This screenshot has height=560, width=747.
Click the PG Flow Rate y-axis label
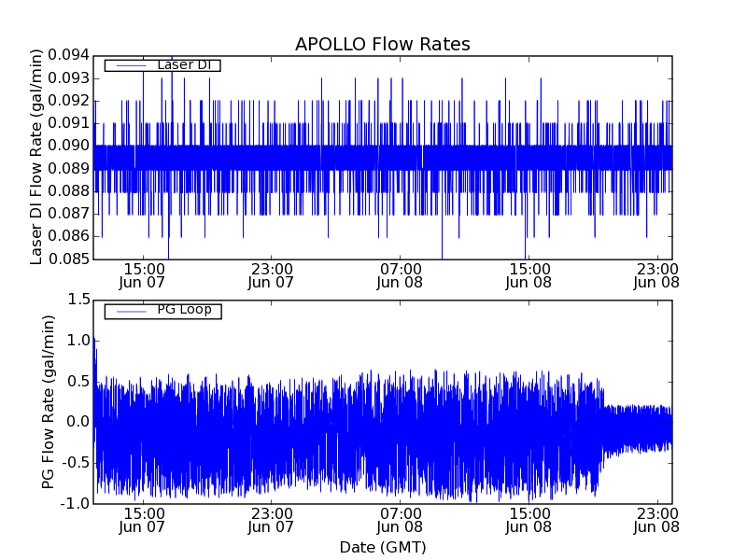[x=49, y=401]
